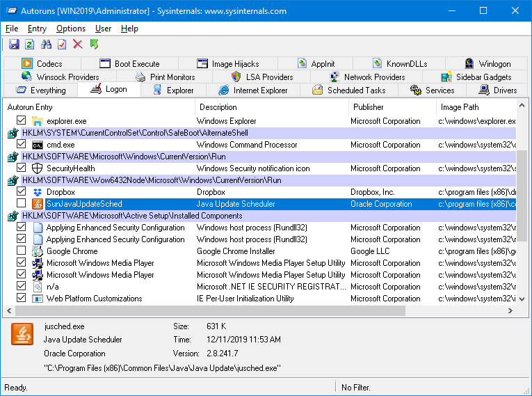
Task: Open the Options menu
Action: [x=71, y=29]
